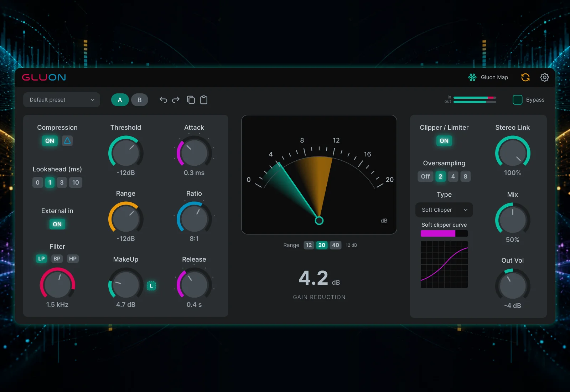Open the Gluon Map view

tap(488, 77)
